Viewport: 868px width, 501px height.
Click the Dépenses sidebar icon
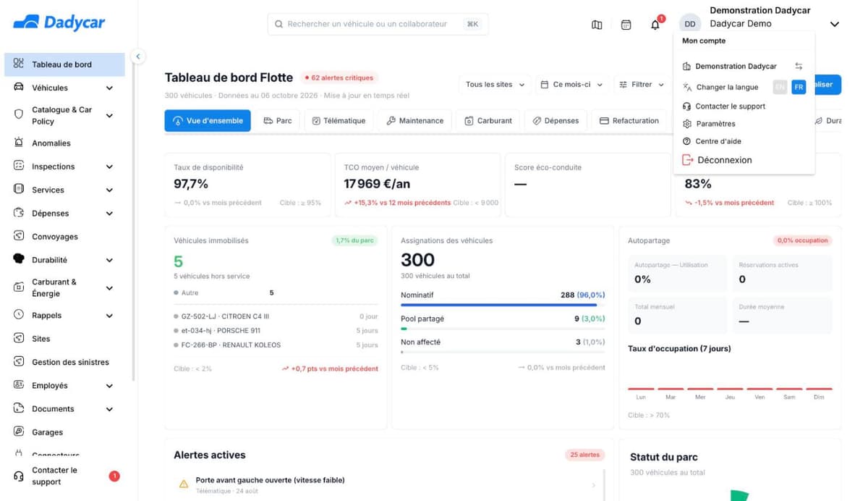tap(19, 213)
